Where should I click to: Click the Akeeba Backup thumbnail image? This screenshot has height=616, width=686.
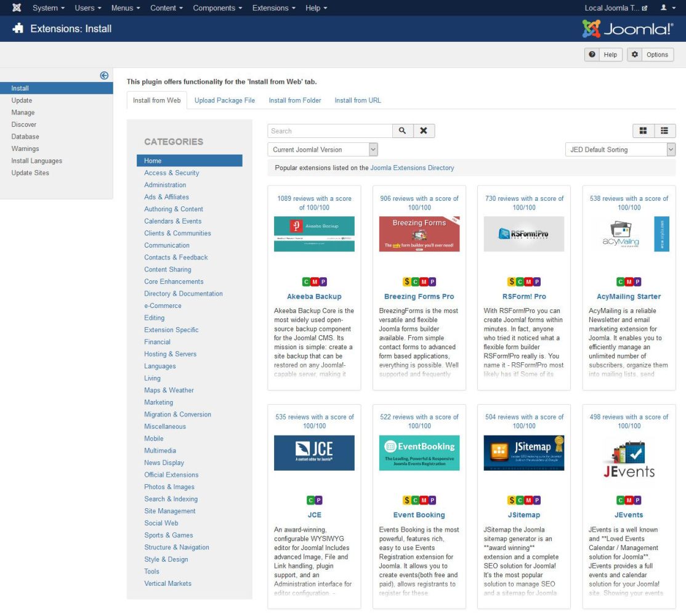tap(314, 234)
